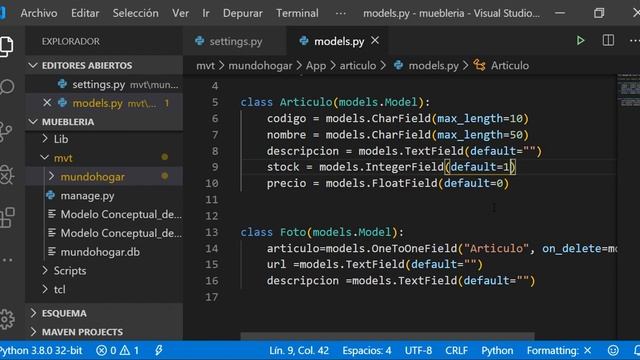Expand the mundohogar folder
Viewport: 640px width, 360px height.
51,176
